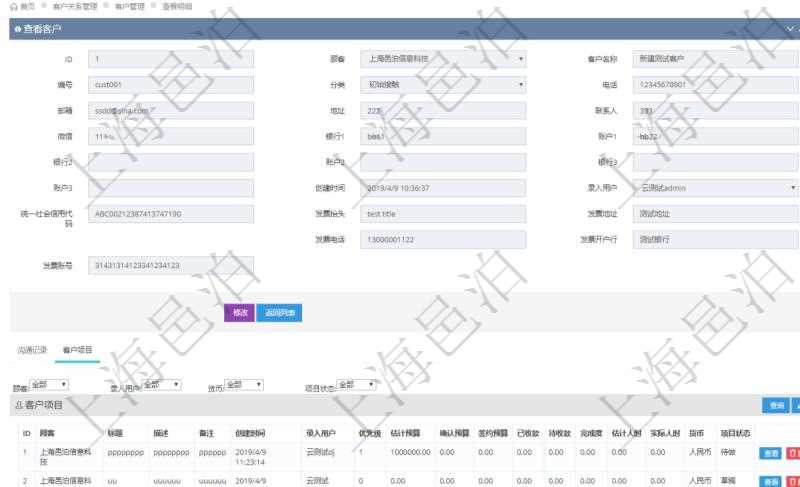Click the blue 返回列表 button
Screen dimensions: 800x487
pyautogui.click(x=279, y=313)
